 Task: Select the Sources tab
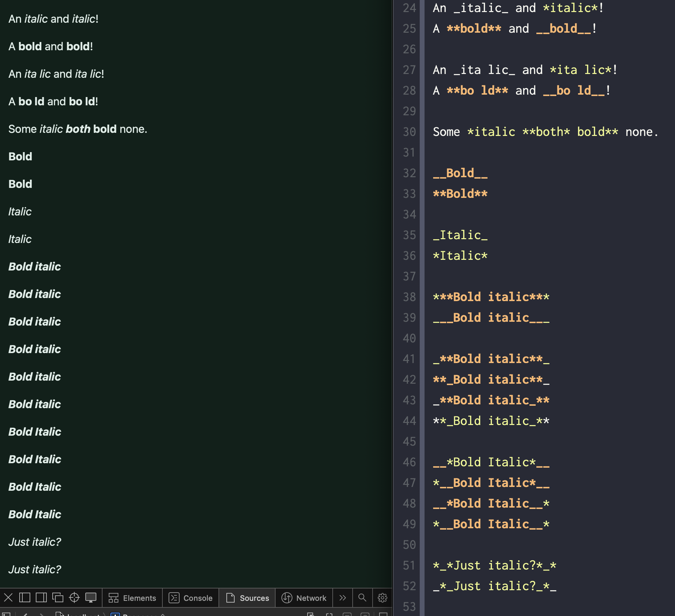(x=247, y=598)
